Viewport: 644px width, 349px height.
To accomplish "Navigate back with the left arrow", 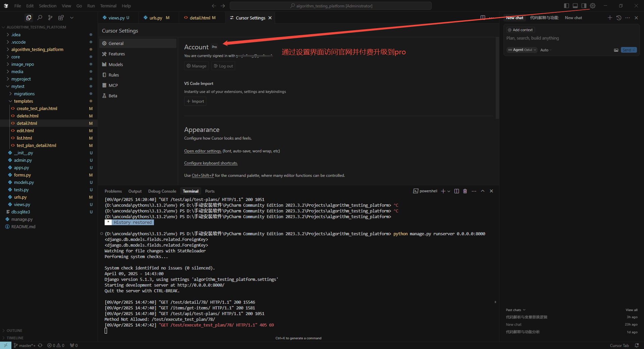I will point(214,6).
